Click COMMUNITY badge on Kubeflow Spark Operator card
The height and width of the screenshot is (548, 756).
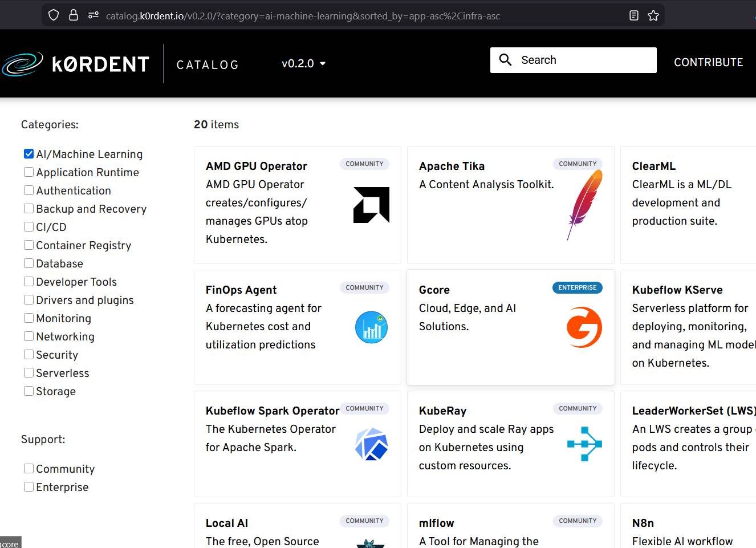pyautogui.click(x=364, y=408)
